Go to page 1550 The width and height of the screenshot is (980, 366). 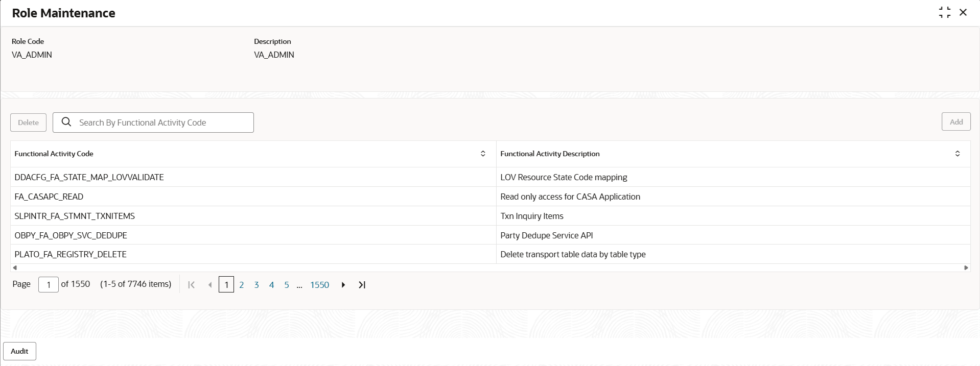click(320, 285)
